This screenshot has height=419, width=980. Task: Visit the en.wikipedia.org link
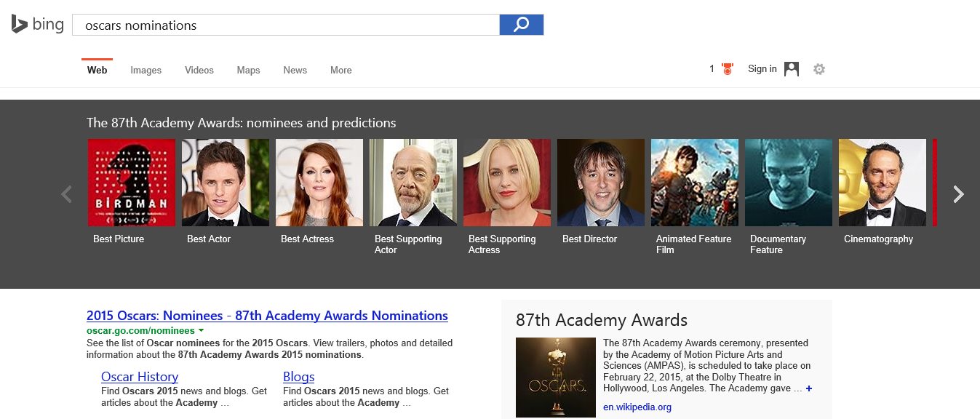(637, 407)
